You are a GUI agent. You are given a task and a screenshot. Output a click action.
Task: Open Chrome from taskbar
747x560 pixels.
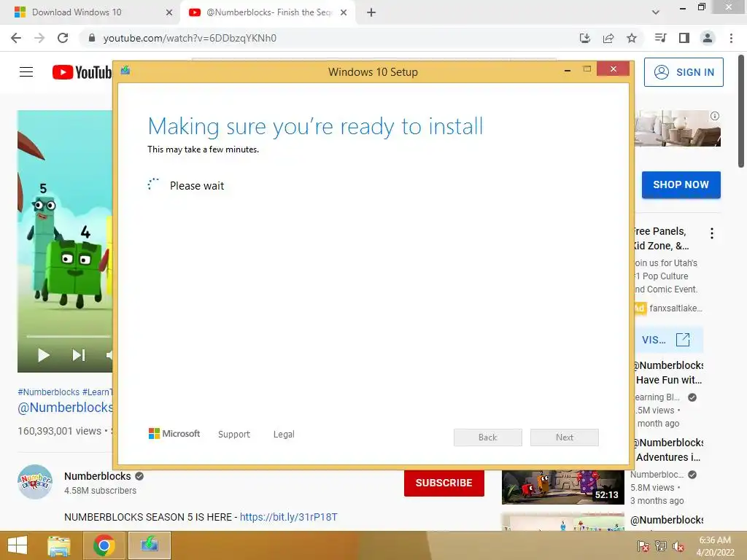click(x=104, y=545)
